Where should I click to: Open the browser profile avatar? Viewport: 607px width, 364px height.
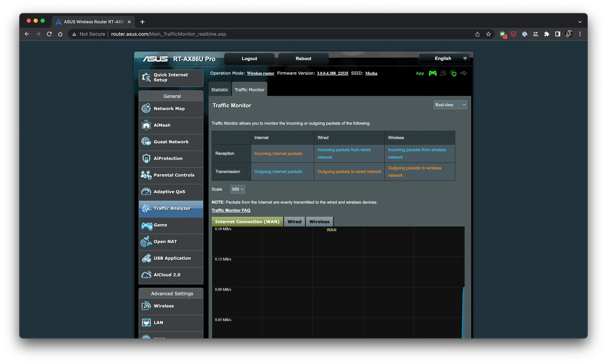[569, 34]
